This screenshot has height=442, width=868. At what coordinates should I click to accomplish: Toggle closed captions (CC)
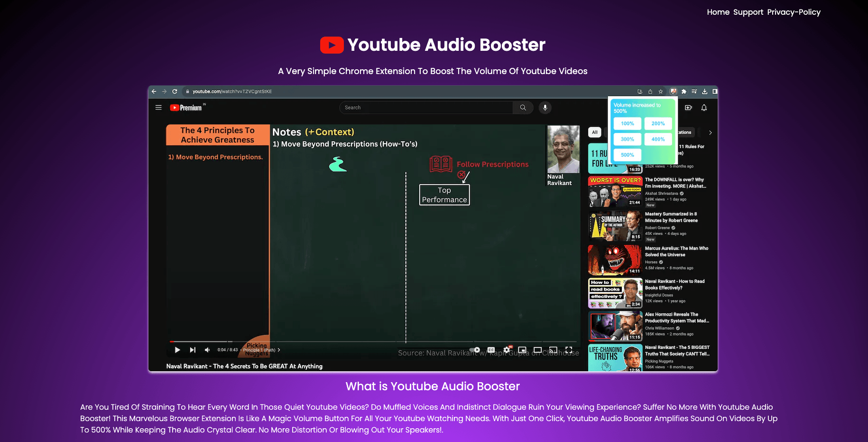(x=491, y=350)
